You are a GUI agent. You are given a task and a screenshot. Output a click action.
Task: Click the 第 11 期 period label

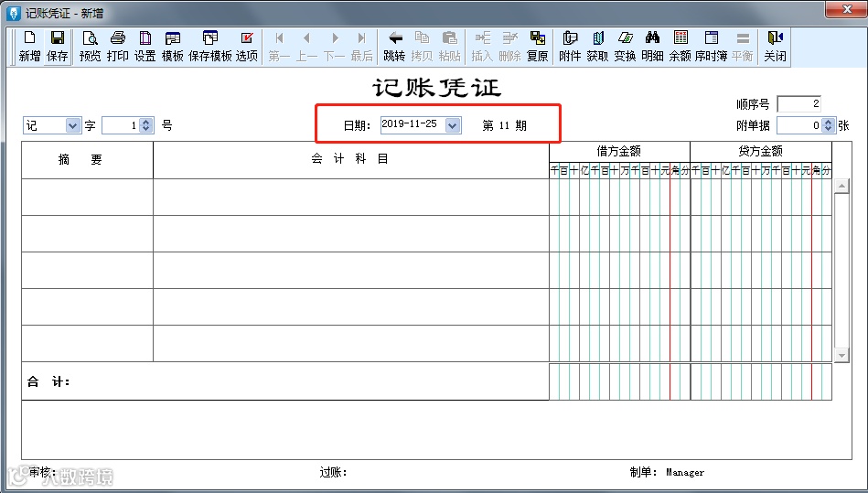[x=504, y=125]
